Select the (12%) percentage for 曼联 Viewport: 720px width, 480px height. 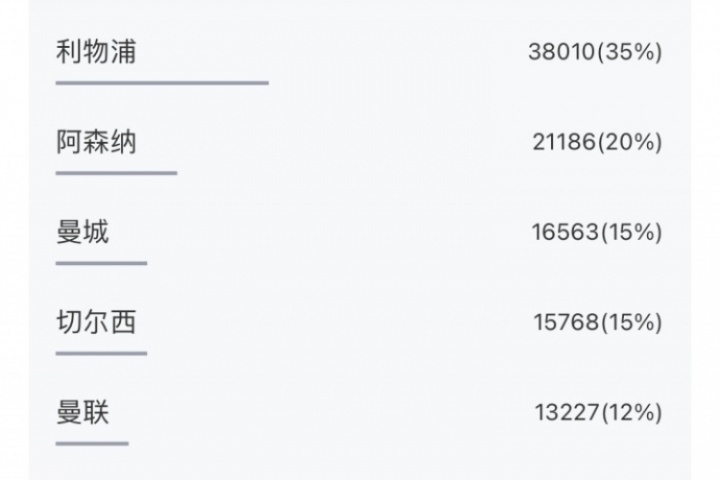tap(631, 412)
